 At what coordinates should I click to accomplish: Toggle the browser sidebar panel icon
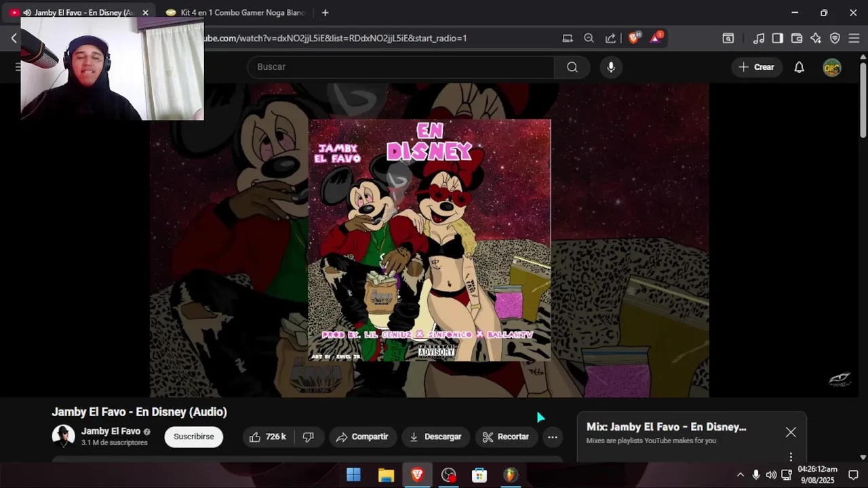click(778, 39)
